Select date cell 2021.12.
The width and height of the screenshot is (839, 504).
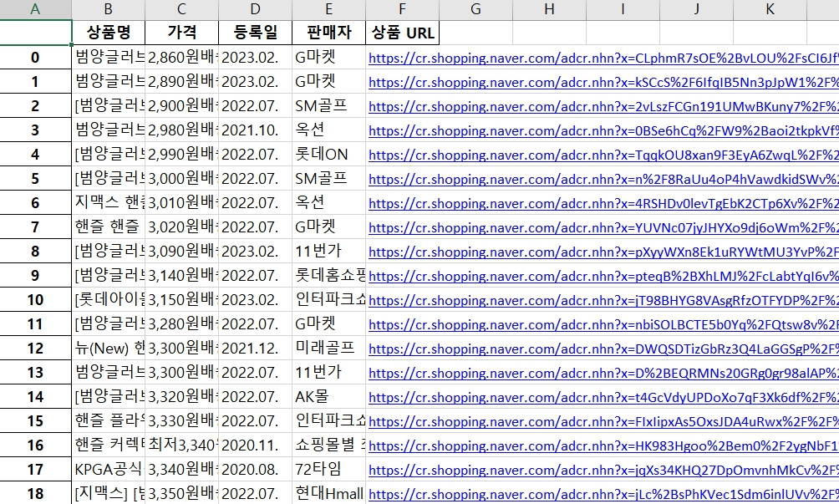[x=255, y=348]
